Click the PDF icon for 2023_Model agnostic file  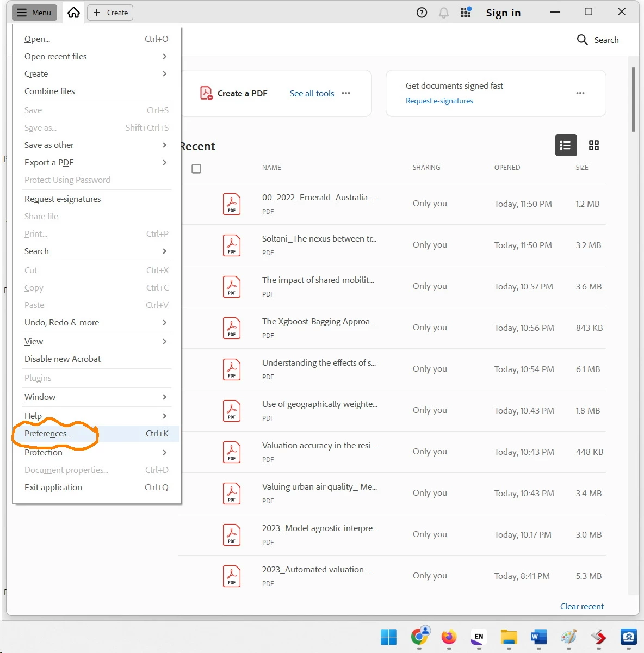pos(232,535)
